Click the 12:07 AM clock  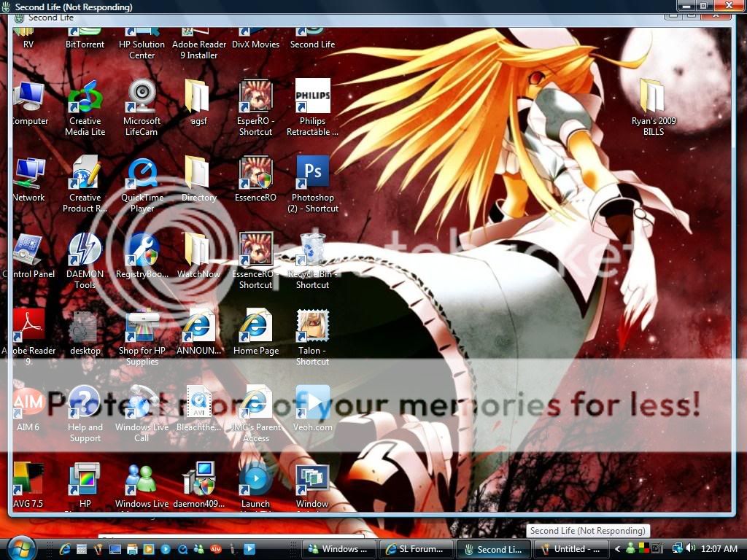click(719, 549)
